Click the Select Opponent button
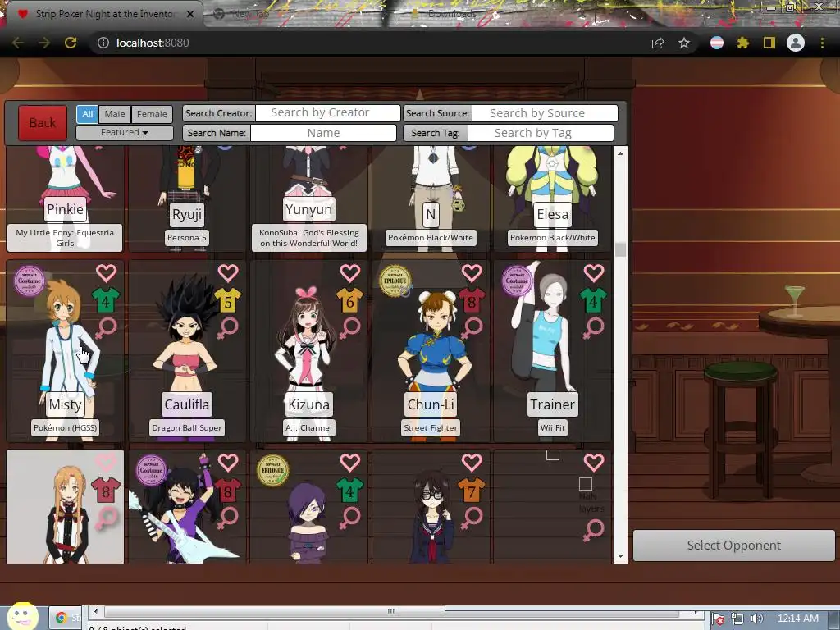The image size is (840, 630). (x=734, y=546)
